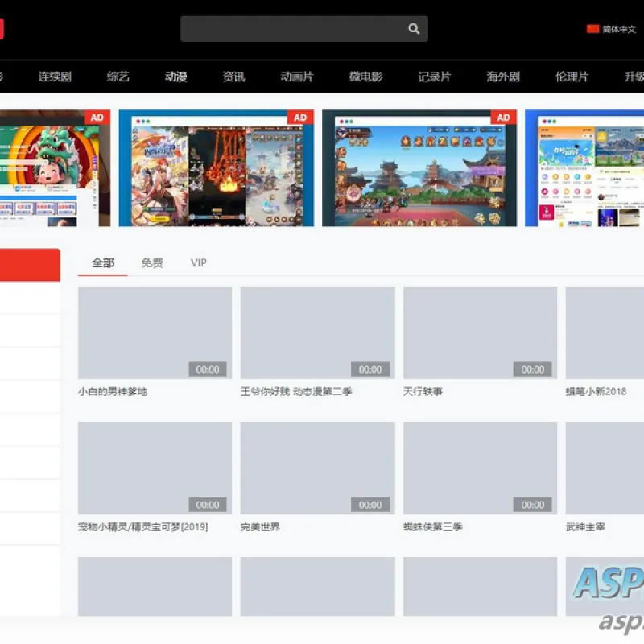Click 00:00 duration badge on 小白的男神爹地
The height and width of the screenshot is (644, 644).
pos(208,369)
